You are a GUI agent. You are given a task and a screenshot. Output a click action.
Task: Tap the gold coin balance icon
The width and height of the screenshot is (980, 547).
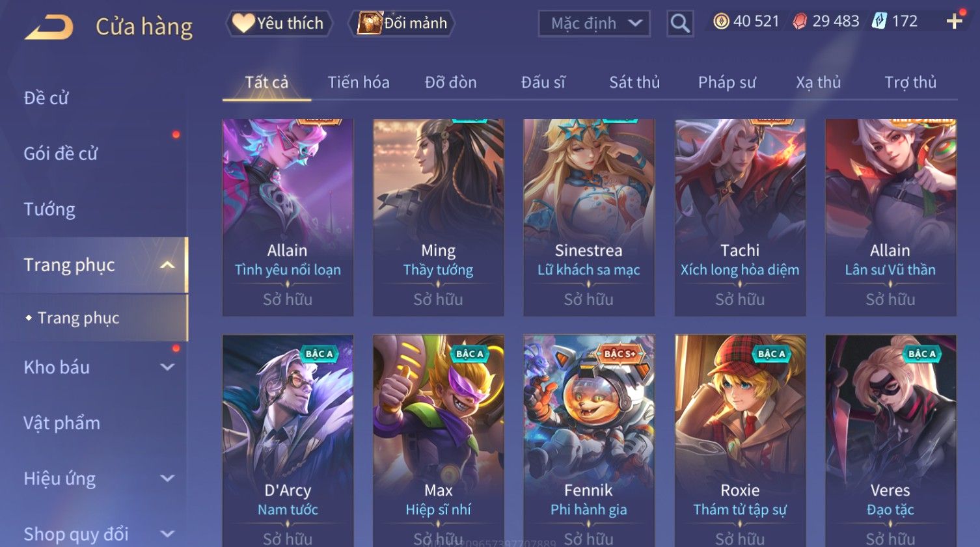point(721,21)
